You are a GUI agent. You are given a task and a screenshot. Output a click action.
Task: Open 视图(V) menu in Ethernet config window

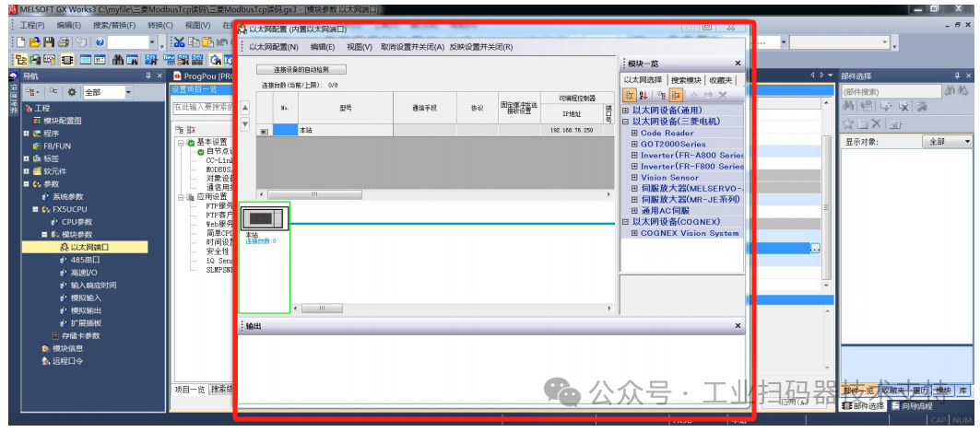point(360,47)
